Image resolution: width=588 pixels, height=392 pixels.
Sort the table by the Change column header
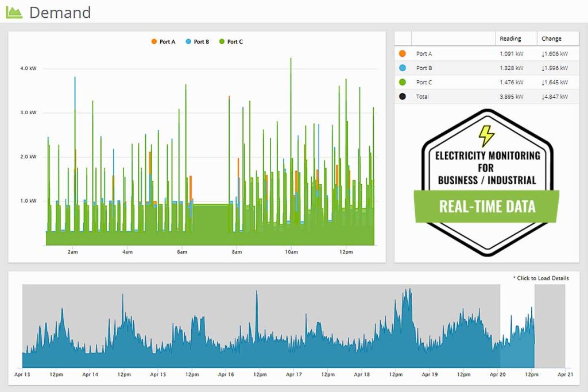[551, 38]
